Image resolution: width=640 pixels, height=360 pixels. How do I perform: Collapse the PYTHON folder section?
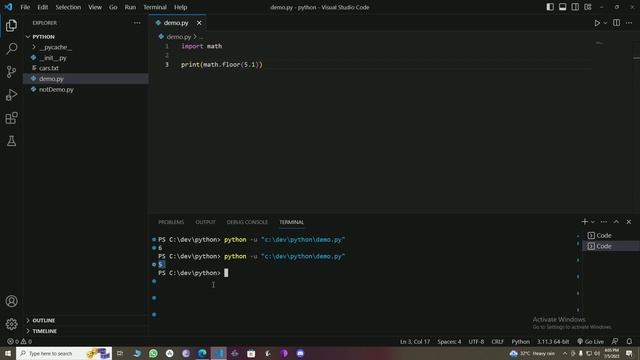(86, 37)
